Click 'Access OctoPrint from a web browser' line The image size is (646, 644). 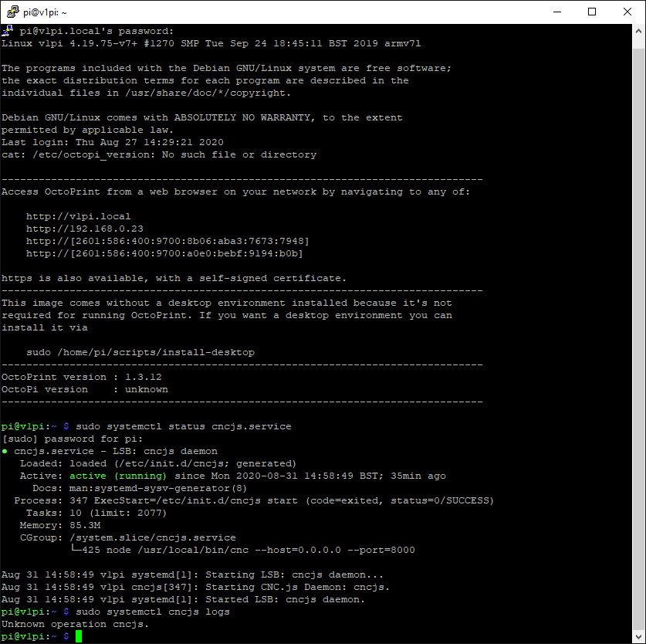coord(235,192)
